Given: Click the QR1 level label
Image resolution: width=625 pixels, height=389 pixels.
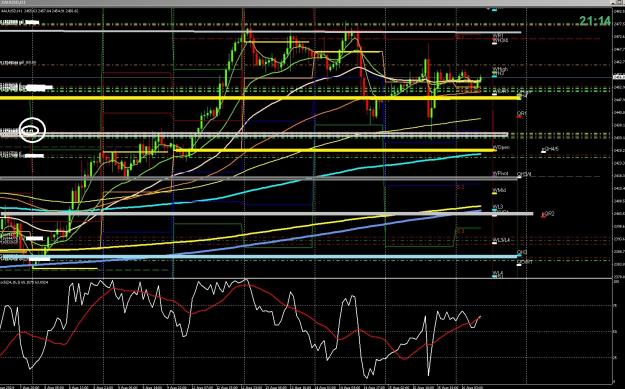Looking at the screenshot, I should (x=522, y=114).
